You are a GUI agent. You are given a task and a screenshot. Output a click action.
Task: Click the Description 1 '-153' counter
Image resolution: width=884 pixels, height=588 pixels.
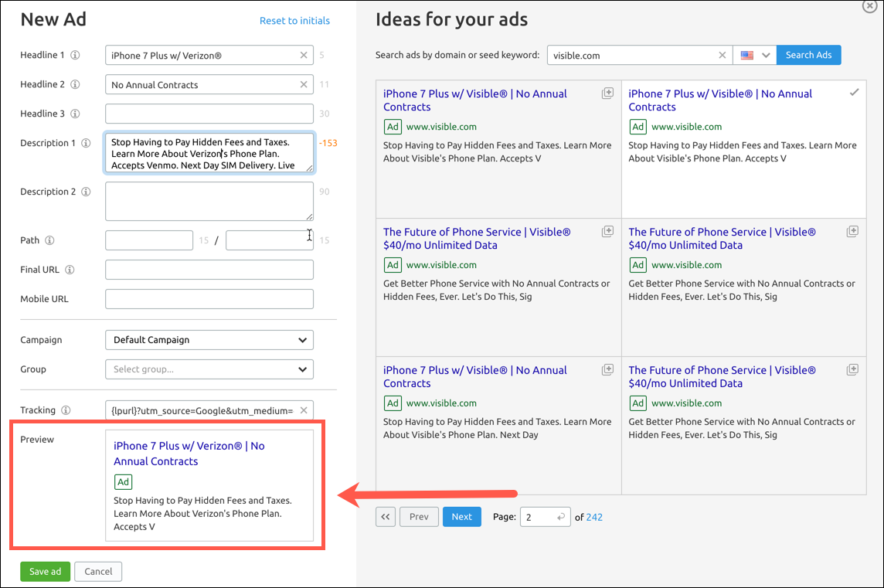coord(328,143)
